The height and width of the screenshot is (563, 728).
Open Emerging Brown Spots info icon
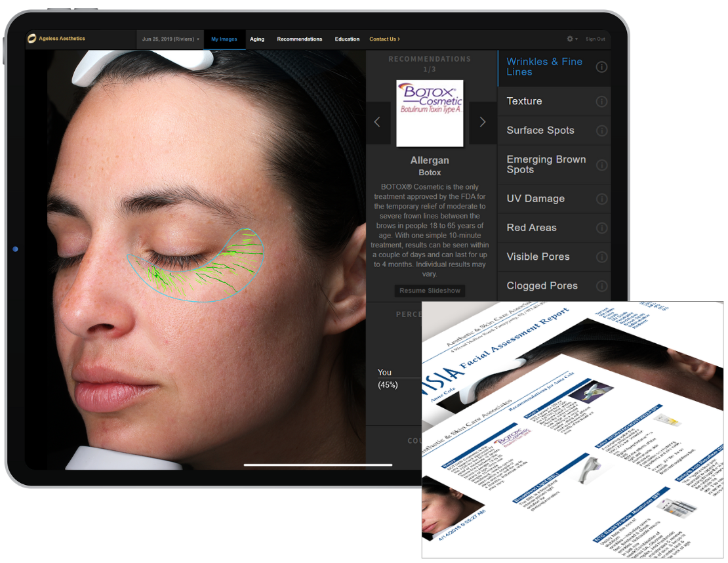[x=601, y=165]
